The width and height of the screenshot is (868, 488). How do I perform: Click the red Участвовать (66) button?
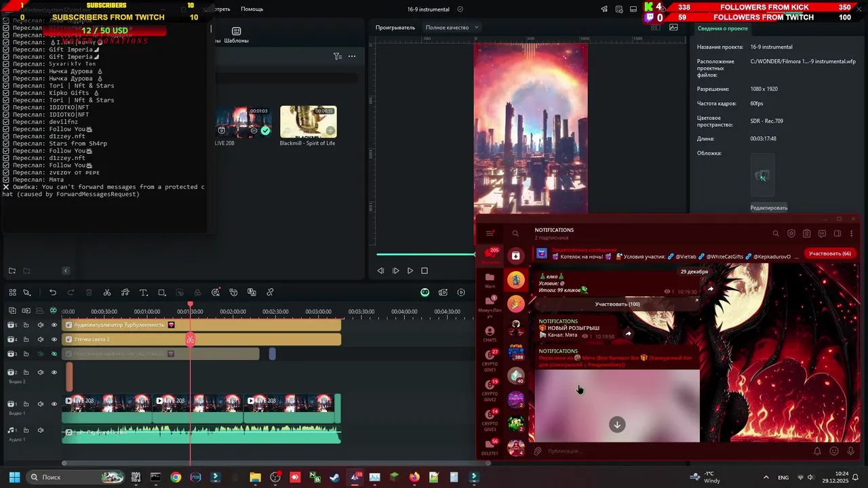pyautogui.click(x=830, y=253)
